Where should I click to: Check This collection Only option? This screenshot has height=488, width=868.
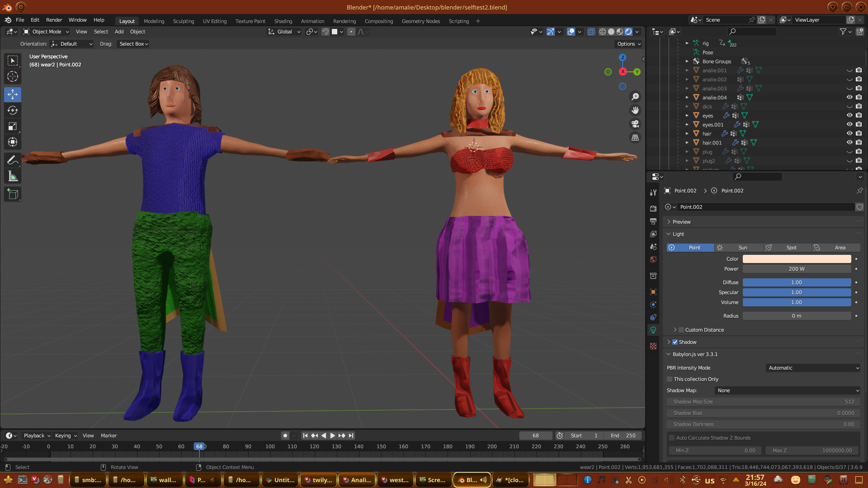pos(670,379)
